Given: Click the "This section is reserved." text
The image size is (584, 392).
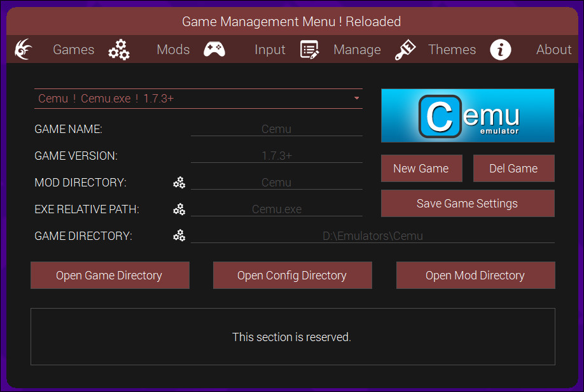Looking at the screenshot, I should point(291,337).
